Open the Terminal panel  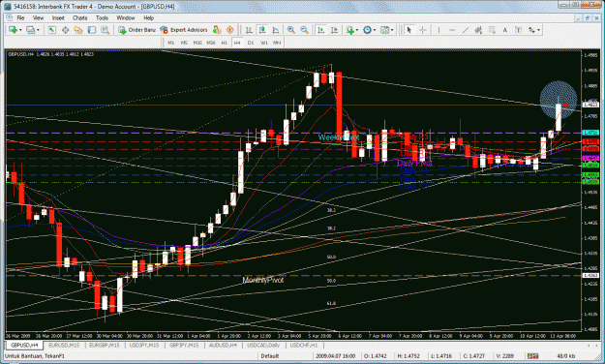tap(91, 30)
